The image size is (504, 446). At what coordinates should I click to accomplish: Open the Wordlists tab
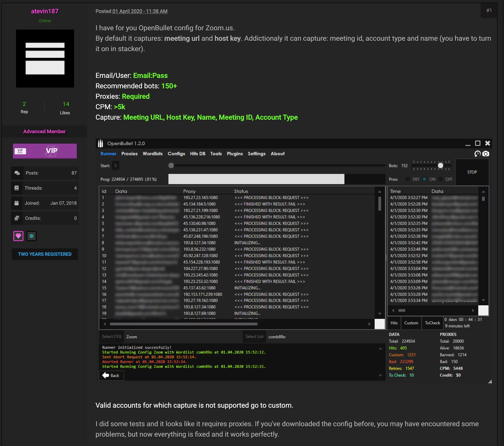pos(153,154)
